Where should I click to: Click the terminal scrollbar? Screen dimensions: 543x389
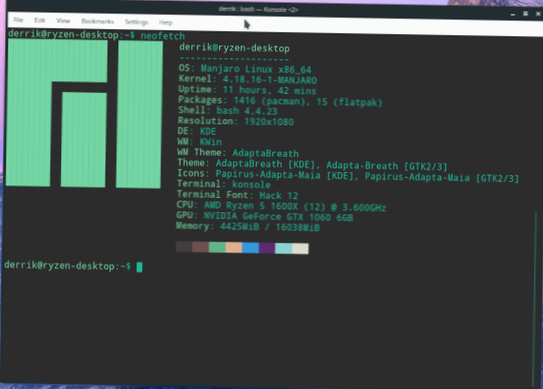535,299
